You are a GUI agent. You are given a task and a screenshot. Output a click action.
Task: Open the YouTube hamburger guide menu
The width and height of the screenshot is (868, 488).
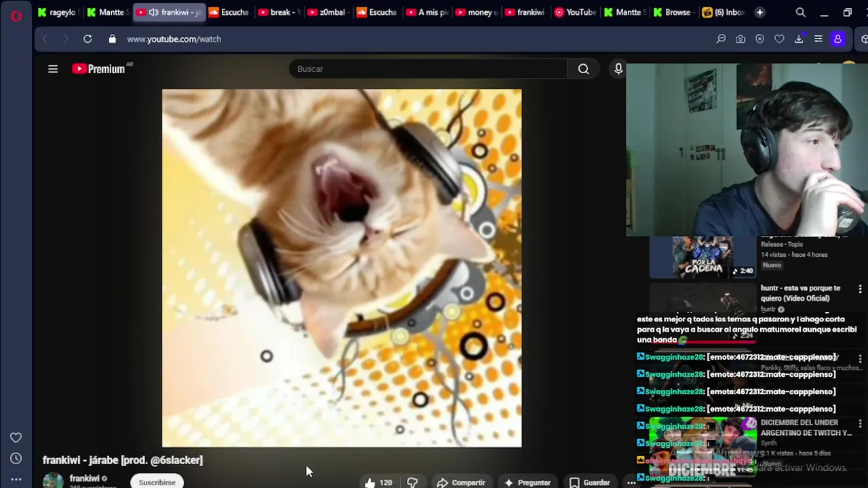click(53, 68)
